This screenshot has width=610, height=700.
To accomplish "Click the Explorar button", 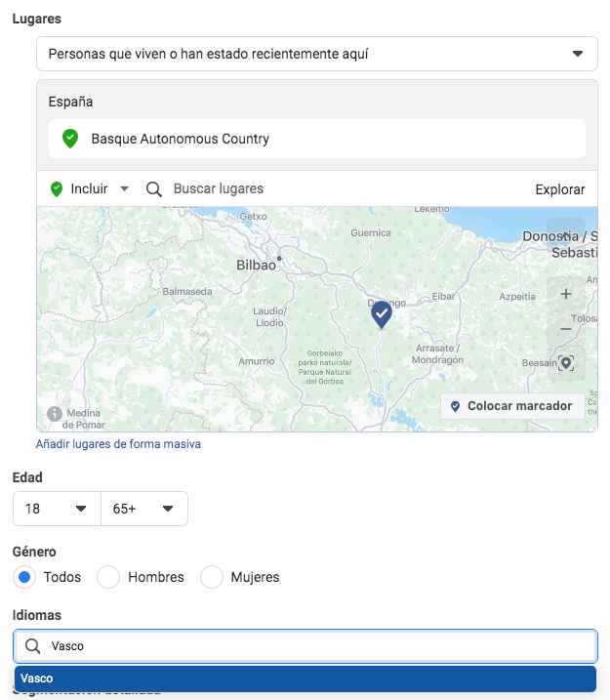I will click(559, 189).
